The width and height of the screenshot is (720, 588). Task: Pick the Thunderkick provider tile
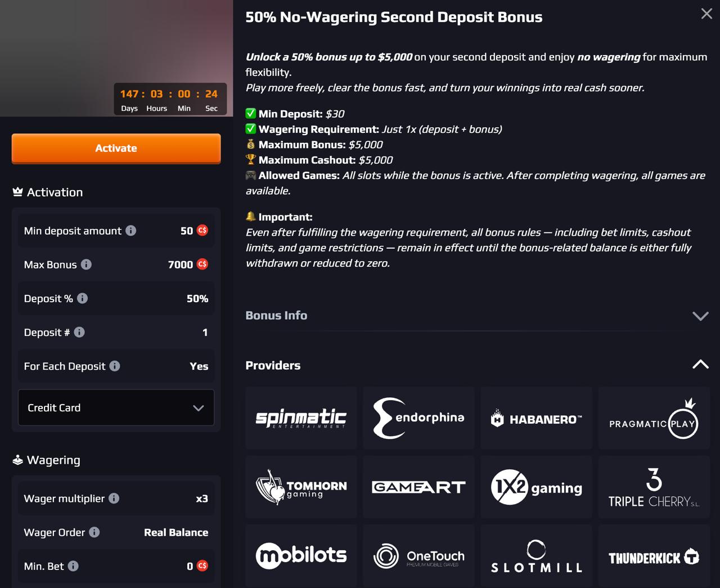click(654, 556)
